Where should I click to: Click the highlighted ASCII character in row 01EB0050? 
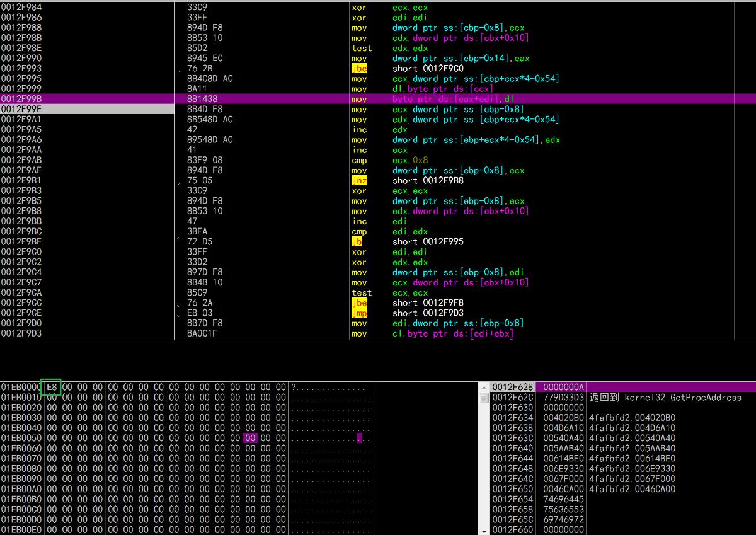coord(360,438)
